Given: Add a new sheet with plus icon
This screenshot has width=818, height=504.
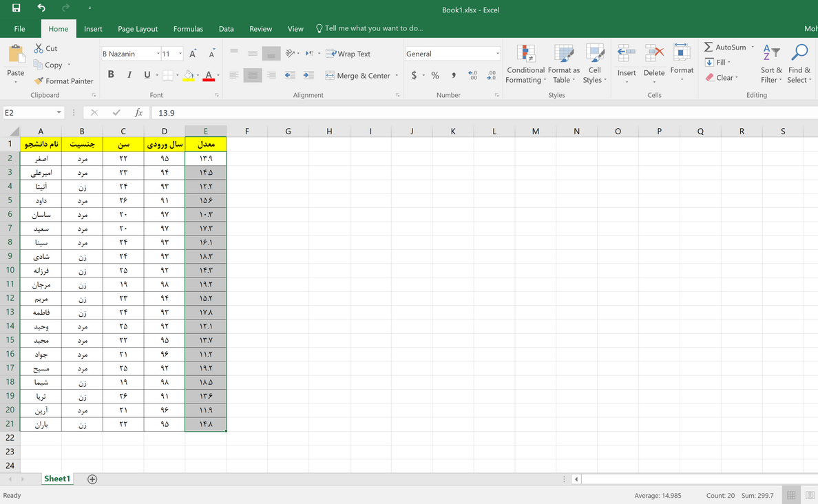Looking at the screenshot, I should [x=92, y=479].
